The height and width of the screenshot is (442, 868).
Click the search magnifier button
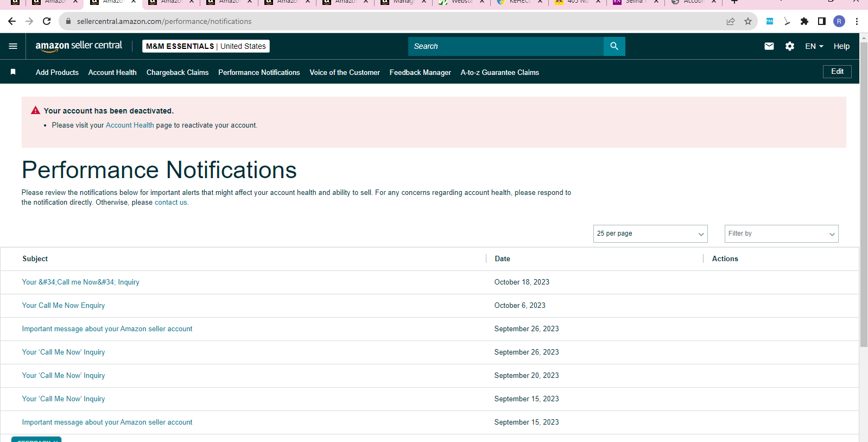click(614, 46)
